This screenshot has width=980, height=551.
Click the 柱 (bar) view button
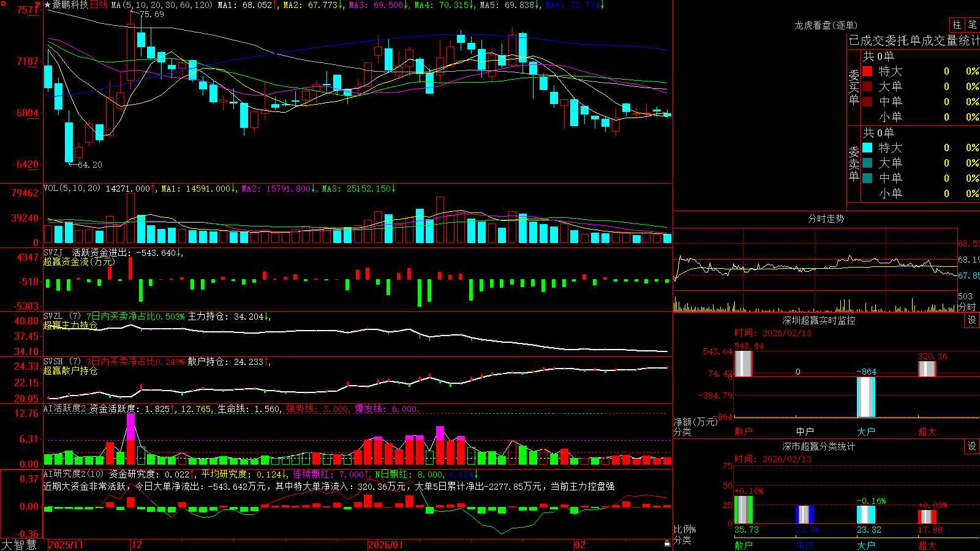click(x=957, y=25)
